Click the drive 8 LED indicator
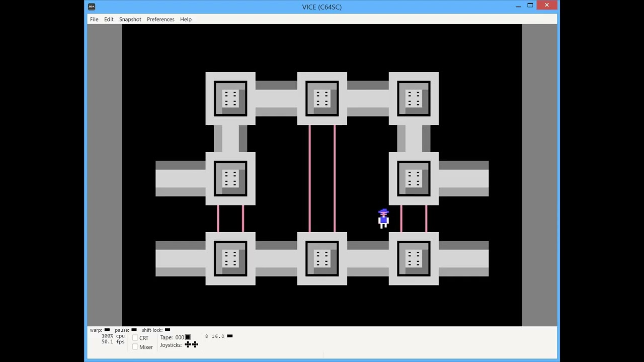This screenshot has width=644, height=362. click(230, 336)
